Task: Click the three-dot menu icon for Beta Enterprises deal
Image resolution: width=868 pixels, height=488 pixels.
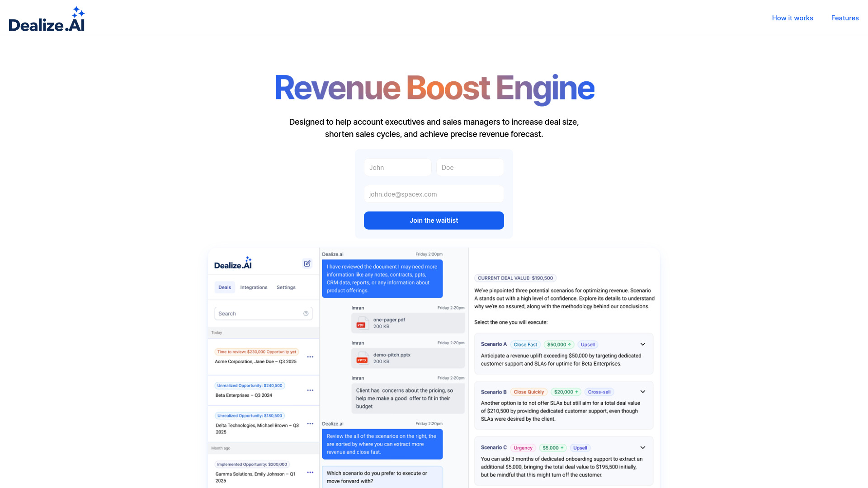Action: (x=310, y=390)
